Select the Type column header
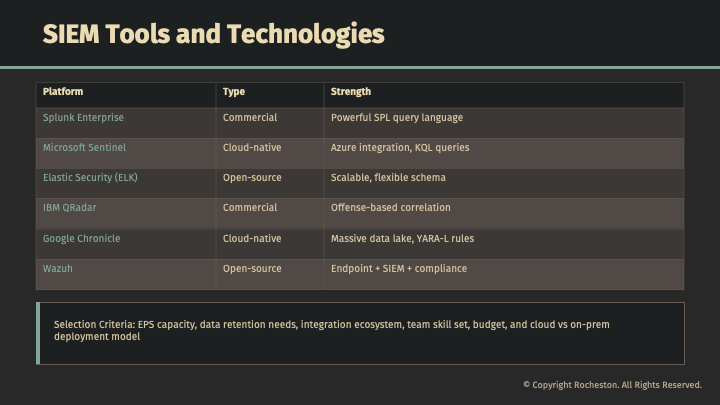 coord(234,92)
